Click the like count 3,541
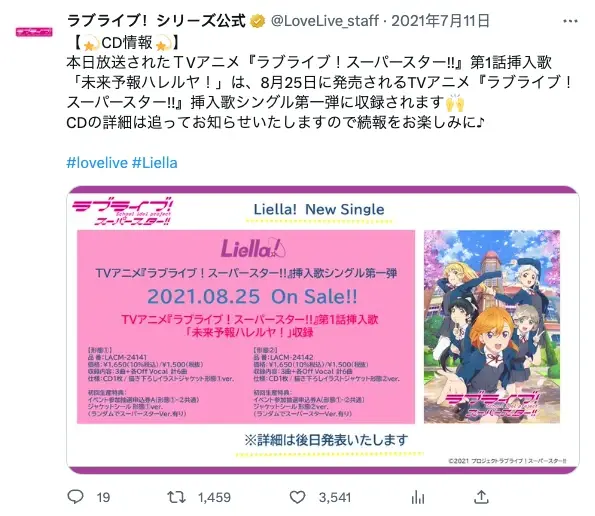Viewport: 595px width, 516px height. click(335, 497)
